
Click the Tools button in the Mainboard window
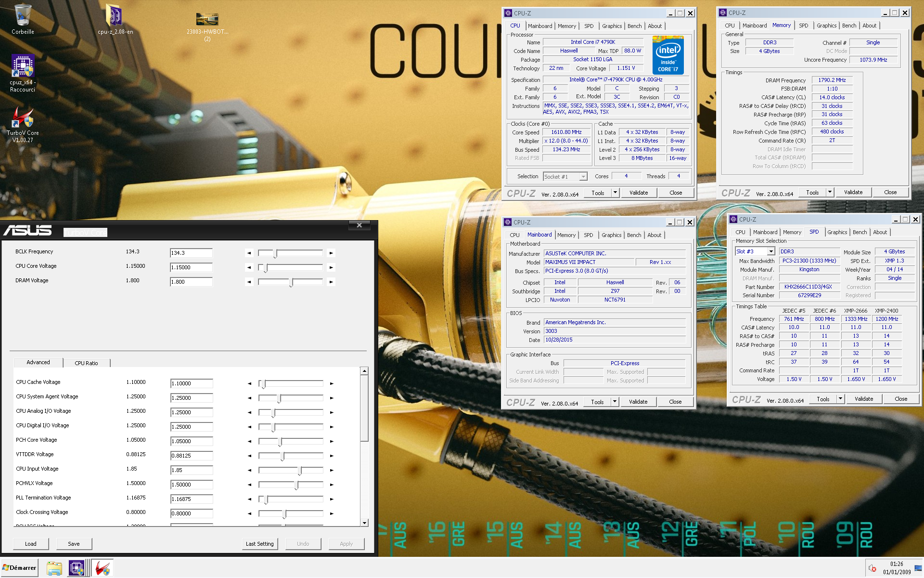tap(597, 402)
